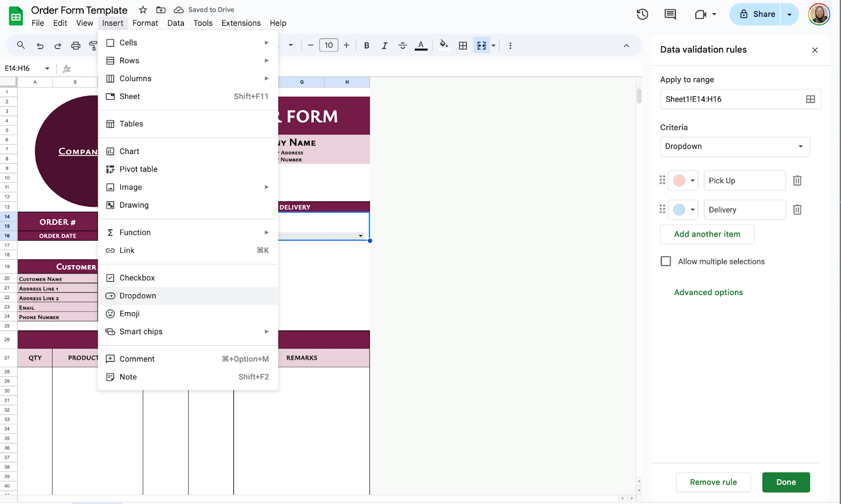Click Add another item button
This screenshot has width=841, height=504.
pos(706,234)
